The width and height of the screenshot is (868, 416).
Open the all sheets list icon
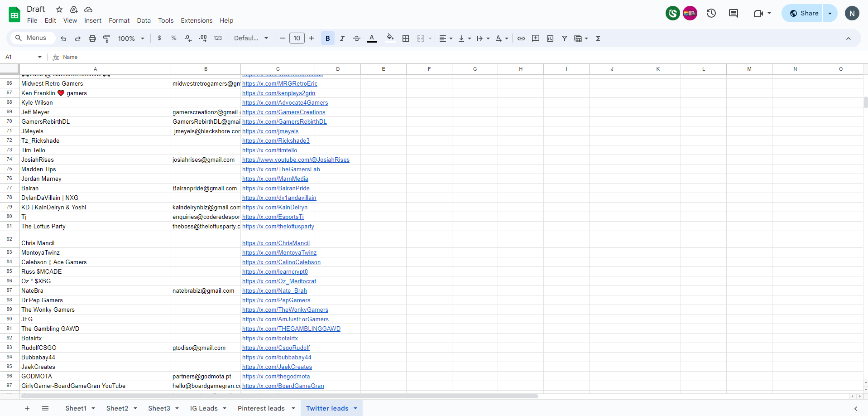(x=45, y=408)
